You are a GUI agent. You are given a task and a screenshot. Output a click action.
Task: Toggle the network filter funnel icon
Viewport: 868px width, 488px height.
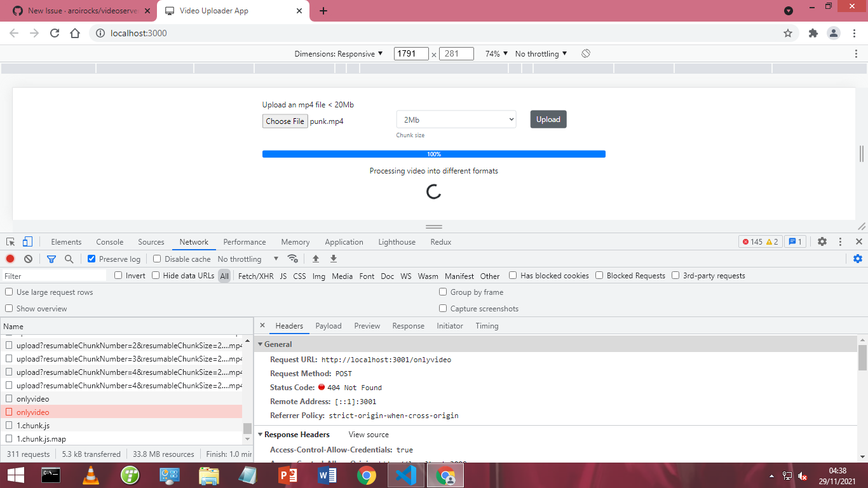tap(51, 259)
